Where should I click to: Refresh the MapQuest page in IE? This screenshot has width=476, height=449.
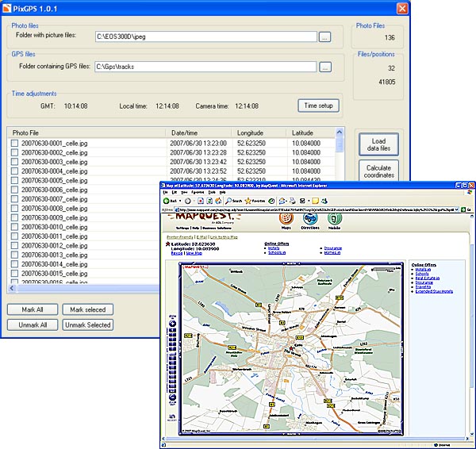[x=209, y=201]
